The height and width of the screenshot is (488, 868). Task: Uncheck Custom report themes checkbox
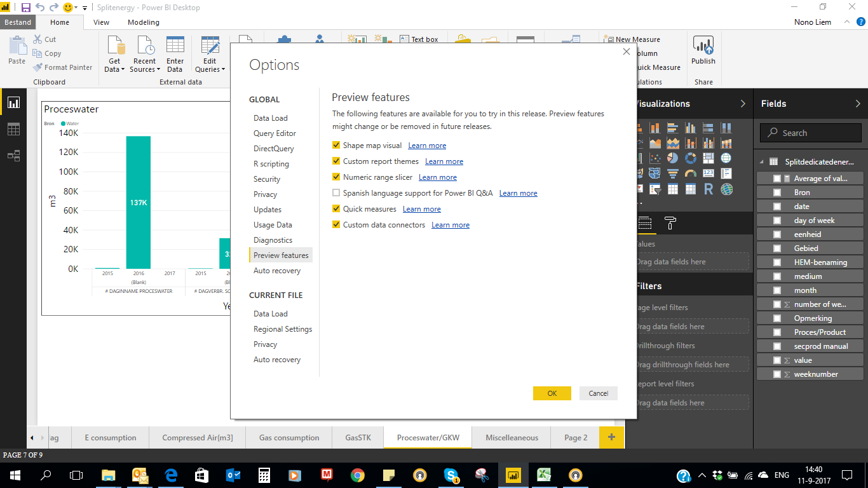pyautogui.click(x=336, y=161)
